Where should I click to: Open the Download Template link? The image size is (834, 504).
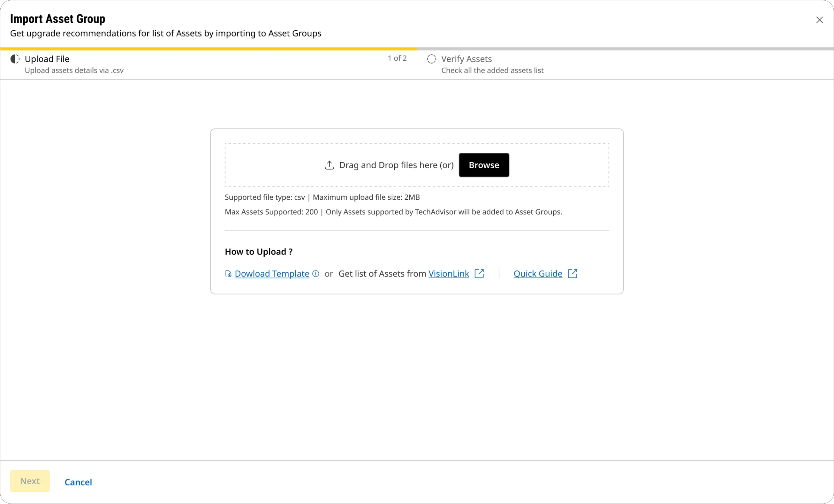click(x=272, y=274)
